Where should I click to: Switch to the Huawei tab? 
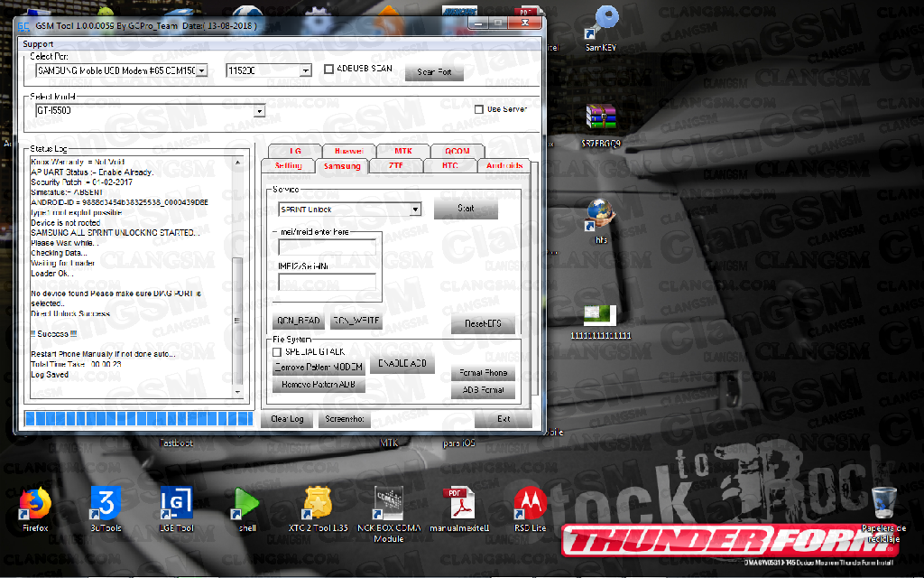pyautogui.click(x=349, y=151)
